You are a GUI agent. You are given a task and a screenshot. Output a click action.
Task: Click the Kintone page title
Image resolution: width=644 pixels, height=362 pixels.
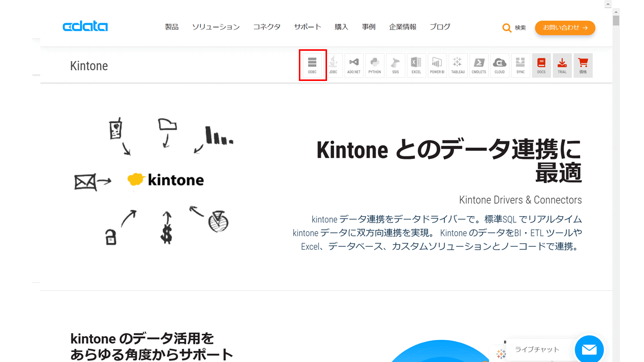[x=89, y=66]
